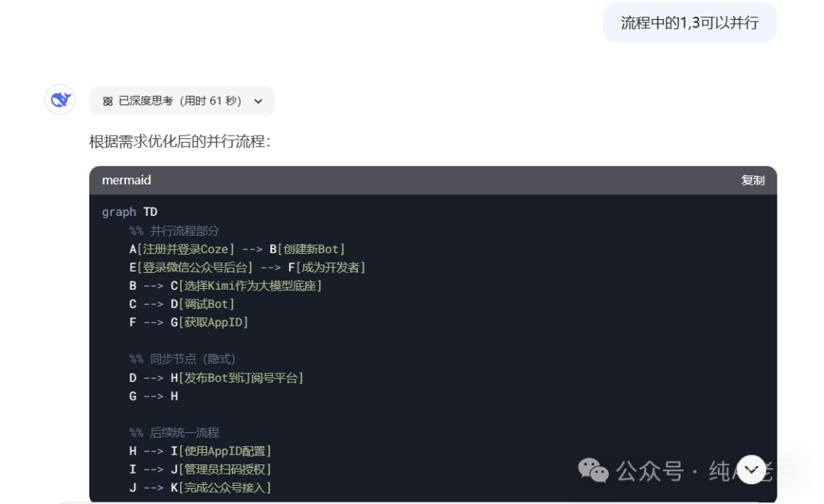
Task: Click the text 根据需求优化后的并行流程
Action: (x=180, y=142)
